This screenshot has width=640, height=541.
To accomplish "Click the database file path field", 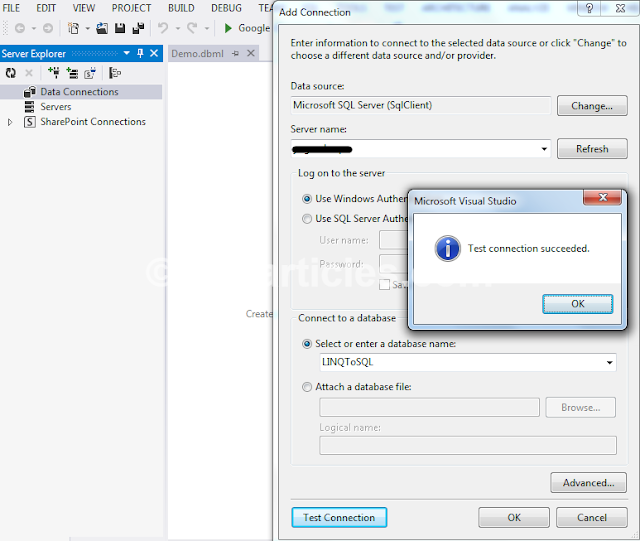I will [x=429, y=407].
